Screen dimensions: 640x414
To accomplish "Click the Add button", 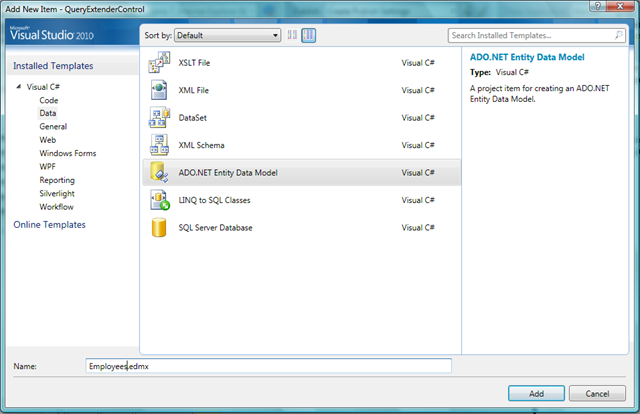I will tap(536, 394).
